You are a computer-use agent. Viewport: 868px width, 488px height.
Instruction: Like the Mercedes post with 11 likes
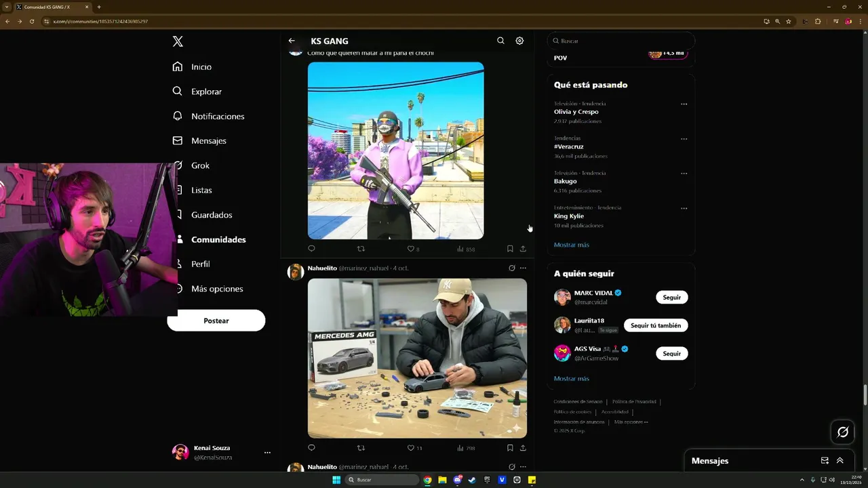[414, 447]
